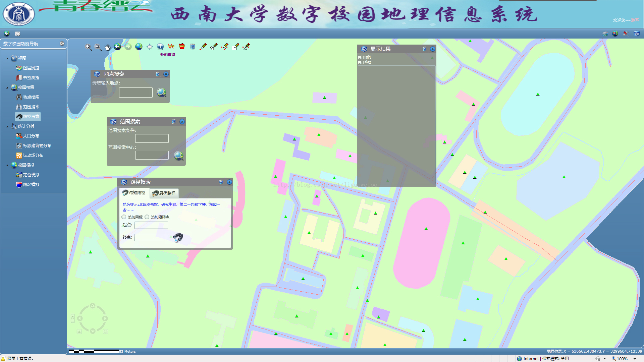Go to previous map extent globe arrow
This screenshot has width=644, height=362.
pyautogui.click(x=117, y=47)
